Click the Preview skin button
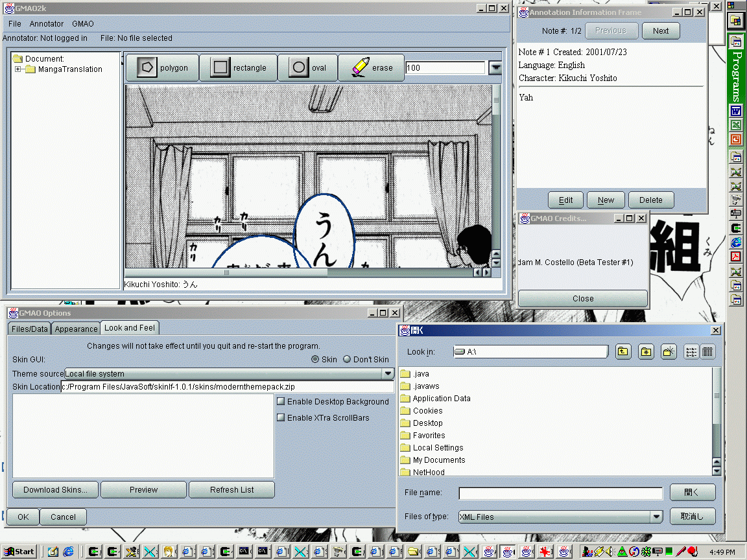Viewport: 747px width, 560px height. (x=143, y=490)
